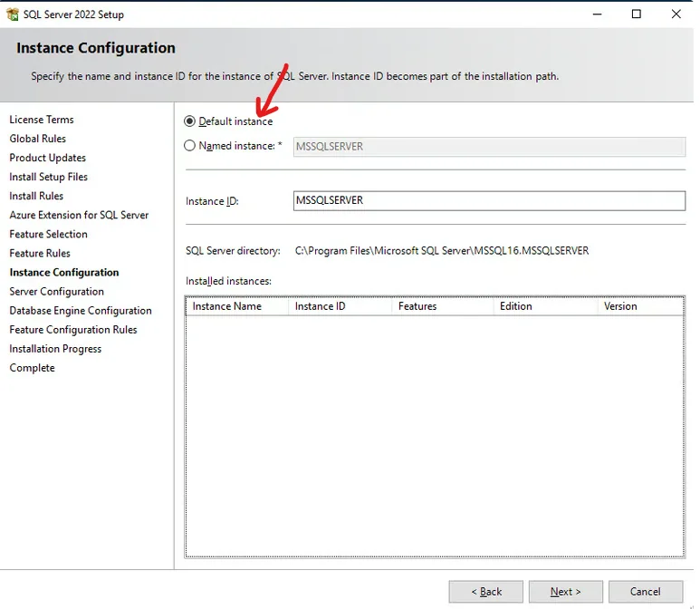Close the Setup window
Viewport: 700px width, 609px height.
[x=676, y=14]
